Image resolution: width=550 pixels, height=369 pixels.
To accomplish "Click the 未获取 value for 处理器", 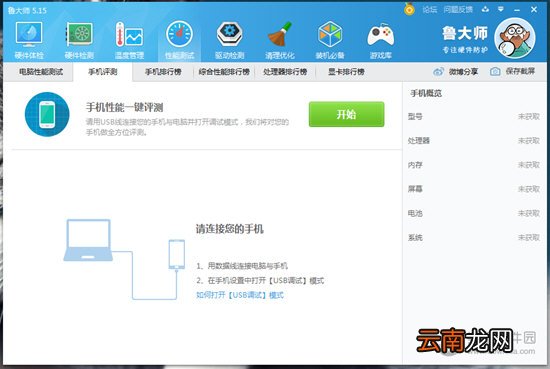I will click(529, 141).
